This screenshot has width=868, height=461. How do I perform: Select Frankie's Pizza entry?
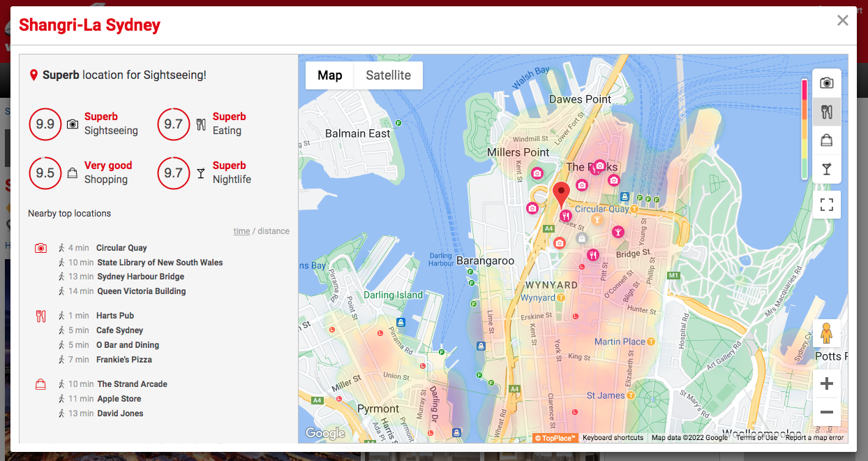click(124, 360)
